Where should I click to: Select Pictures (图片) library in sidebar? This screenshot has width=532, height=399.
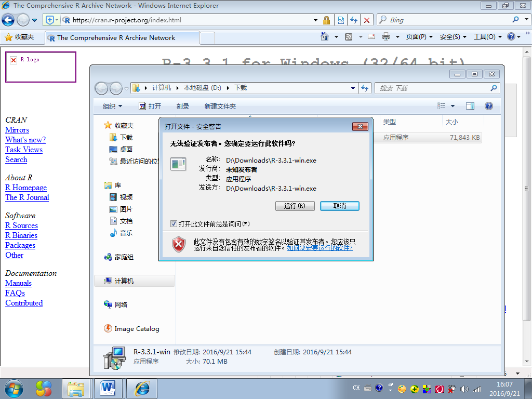pyautogui.click(x=121, y=209)
